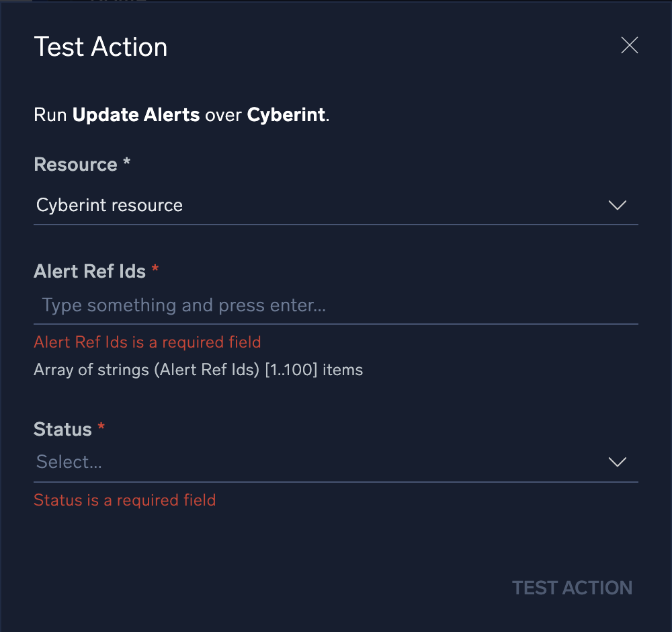This screenshot has height=632, width=672.
Task: Click the required asterisk next to Status
Action: coord(102,428)
